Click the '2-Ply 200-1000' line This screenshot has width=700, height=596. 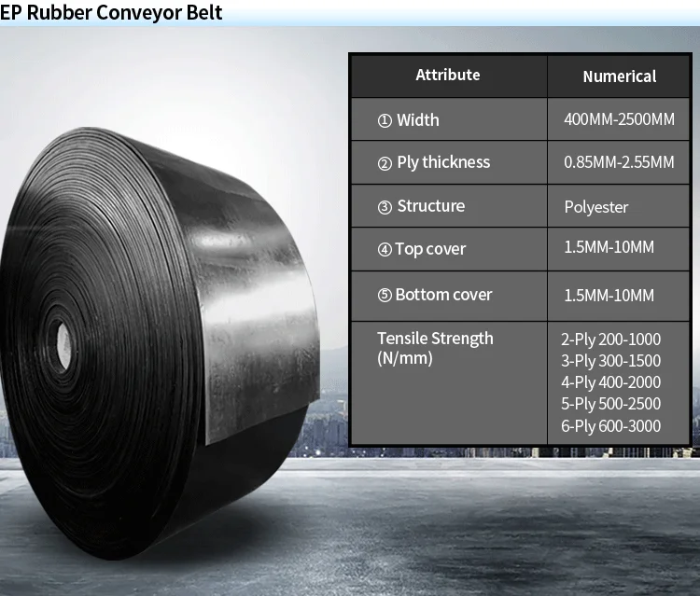click(610, 340)
